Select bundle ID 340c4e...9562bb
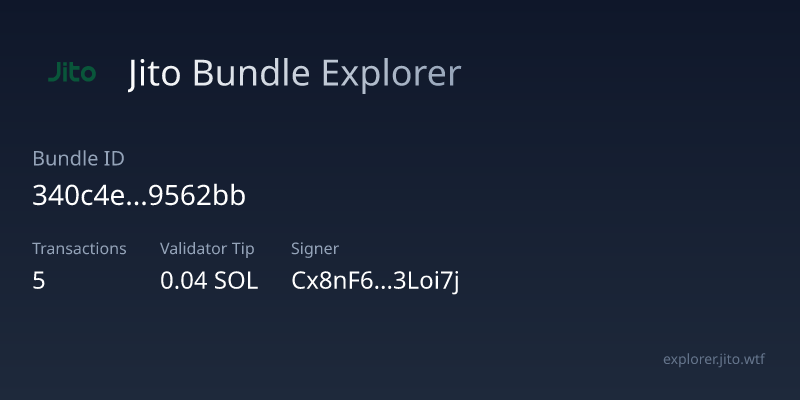Viewport: 800px width, 400px height. click(x=139, y=196)
